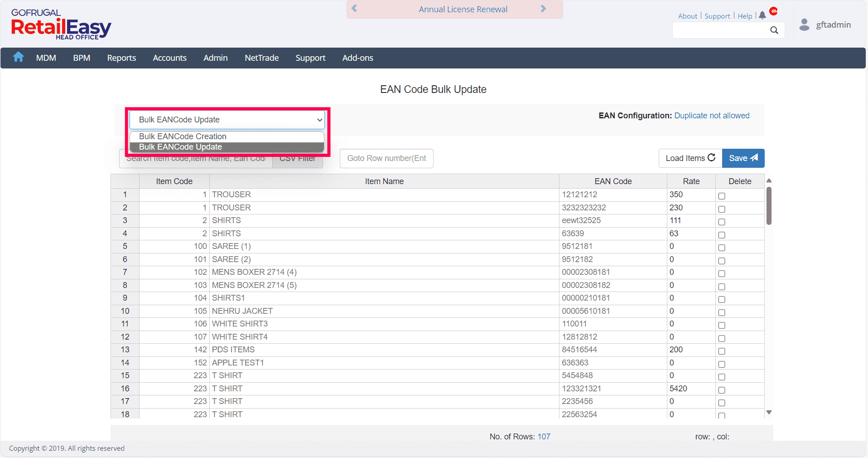Image resolution: width=868 pixels, height=458 pixels.
Task: Click rate cell 5420
Action: [691, 389]
